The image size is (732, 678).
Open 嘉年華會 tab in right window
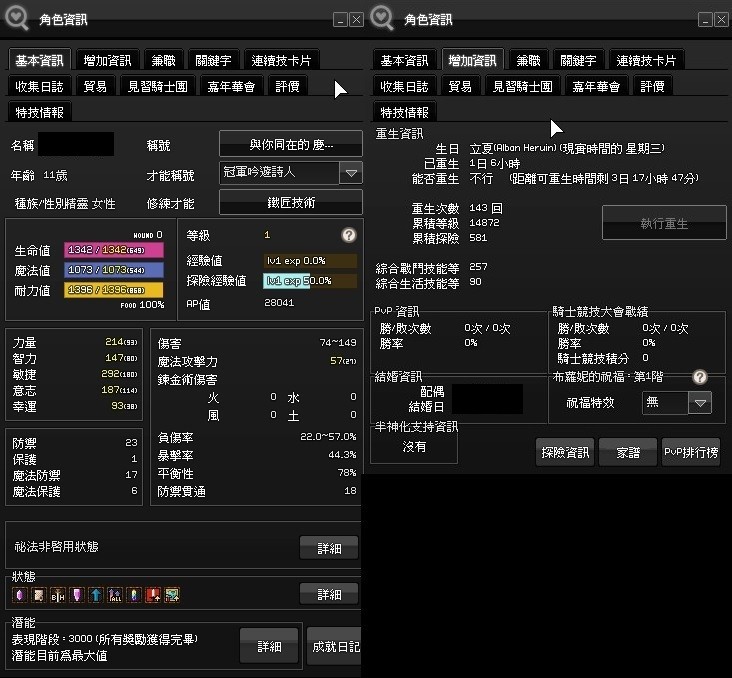(x=597, y=86)
